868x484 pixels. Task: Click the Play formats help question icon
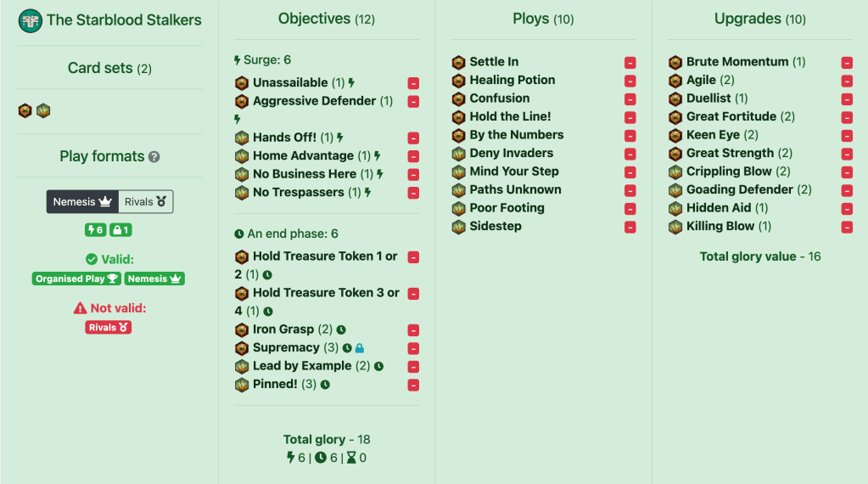coord(154,157)
